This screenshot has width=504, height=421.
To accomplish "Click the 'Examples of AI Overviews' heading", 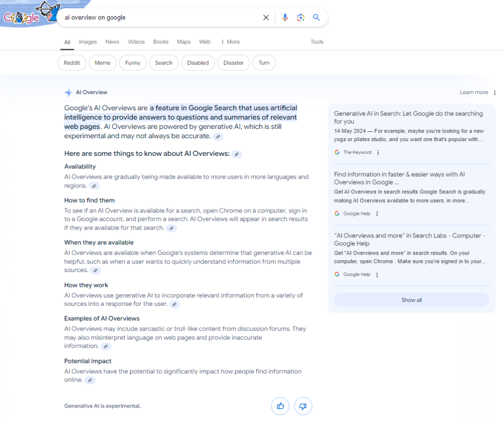I will tap(102, 319).
